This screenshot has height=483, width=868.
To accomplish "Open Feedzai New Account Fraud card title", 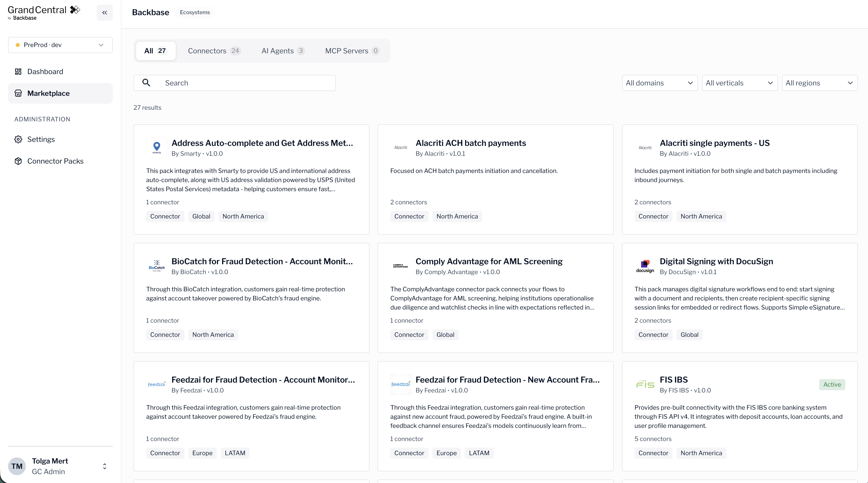I will tap(507, 380).
